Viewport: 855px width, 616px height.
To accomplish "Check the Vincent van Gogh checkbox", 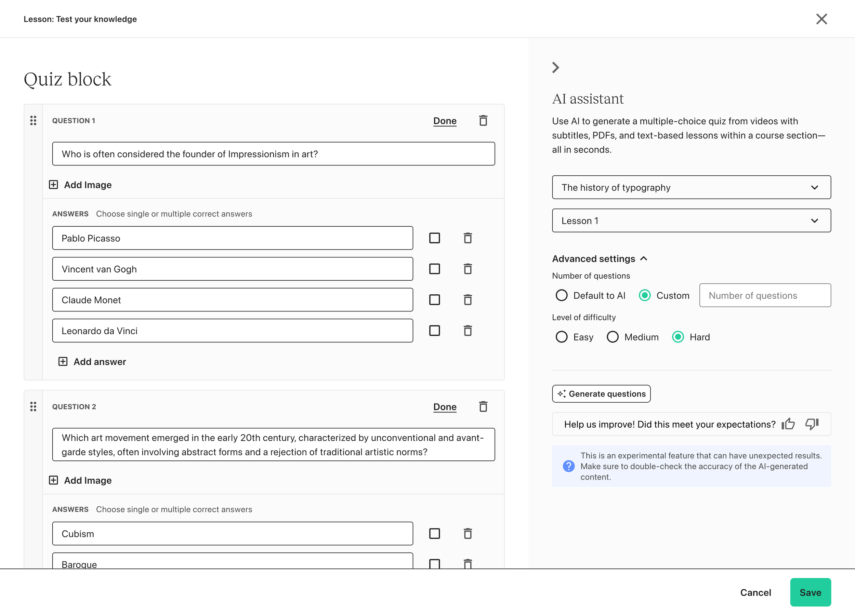I will 434,269.
